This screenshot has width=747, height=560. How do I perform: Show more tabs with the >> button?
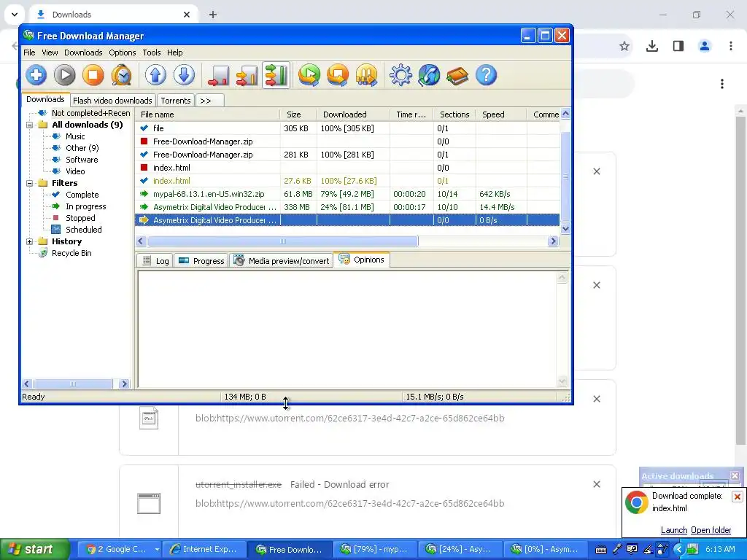pos(209,101)
